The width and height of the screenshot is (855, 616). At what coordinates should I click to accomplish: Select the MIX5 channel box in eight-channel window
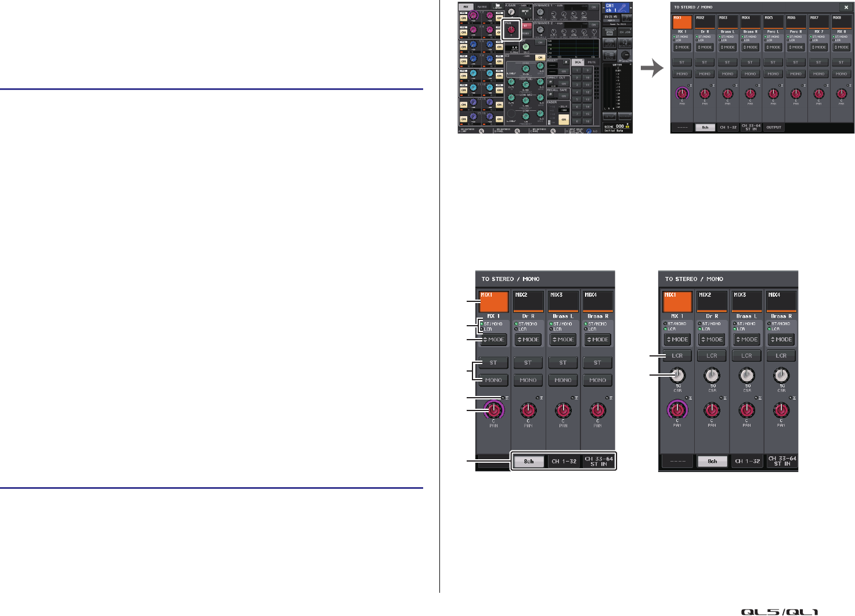(x=773, y=22)
